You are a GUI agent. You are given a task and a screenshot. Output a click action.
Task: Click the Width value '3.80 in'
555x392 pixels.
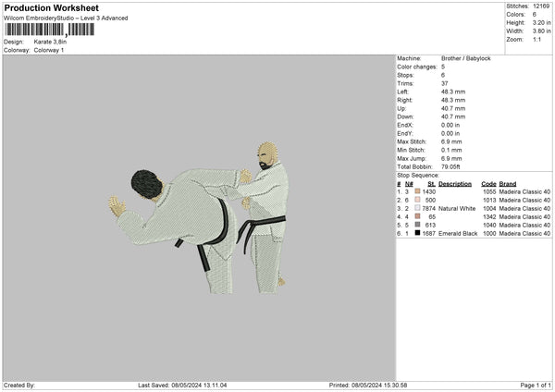[541, 31]
